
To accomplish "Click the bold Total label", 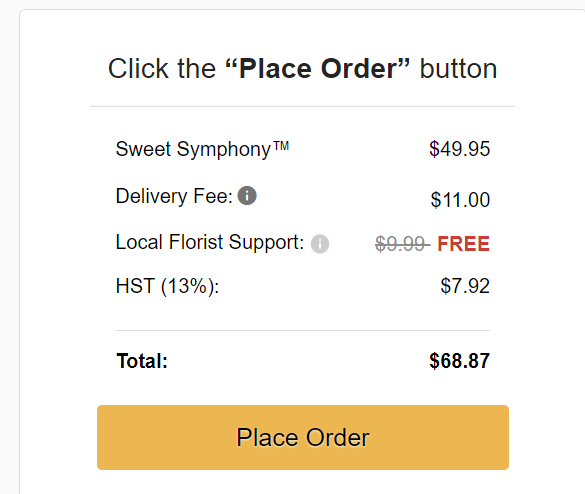I will pos(142,361).
